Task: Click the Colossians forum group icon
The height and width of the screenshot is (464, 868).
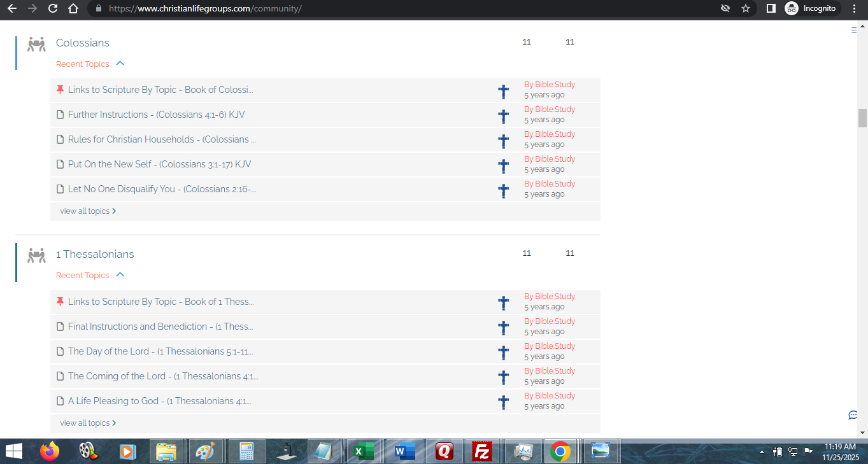Action: point(36,44)
